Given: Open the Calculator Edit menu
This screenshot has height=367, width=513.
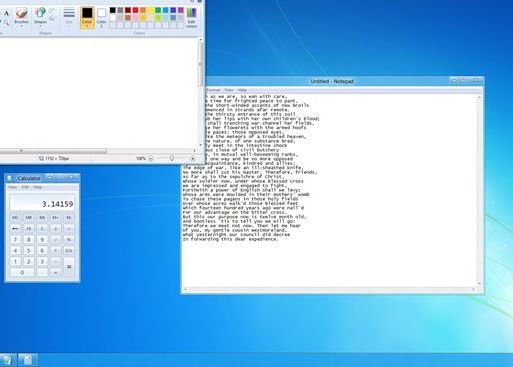Looking at the screenshot, I should [x=25, y=187].
